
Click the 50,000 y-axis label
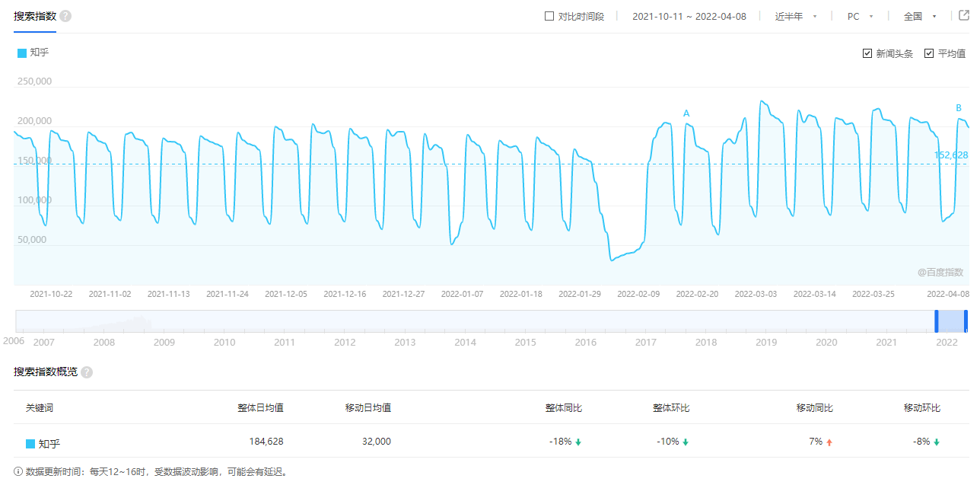click(30, 240)
